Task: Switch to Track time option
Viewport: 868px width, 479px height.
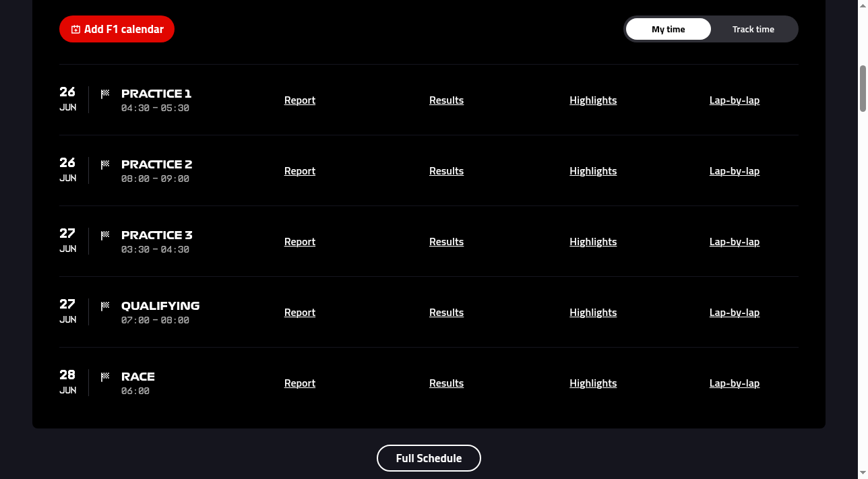Action: click(753, 29)
